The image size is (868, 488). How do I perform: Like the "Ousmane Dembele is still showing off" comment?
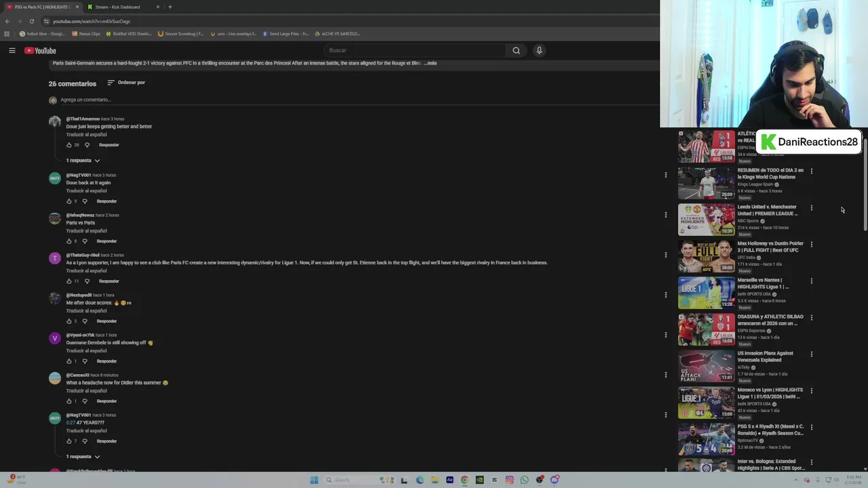tap(68, 361)
